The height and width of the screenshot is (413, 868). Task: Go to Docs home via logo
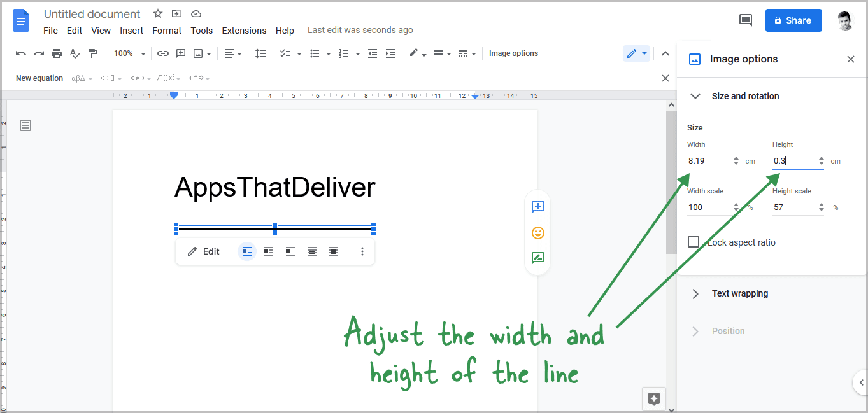coord(21,20)
